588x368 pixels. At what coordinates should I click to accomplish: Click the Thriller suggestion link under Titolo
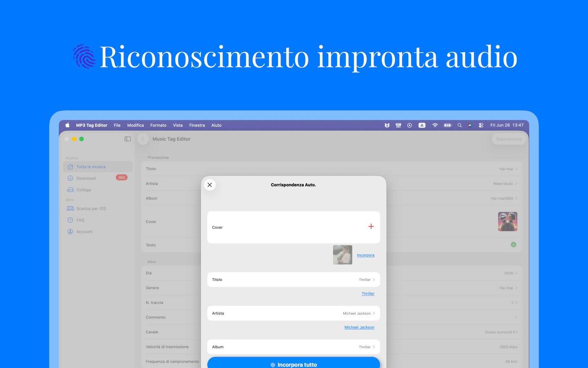point(368,294)
